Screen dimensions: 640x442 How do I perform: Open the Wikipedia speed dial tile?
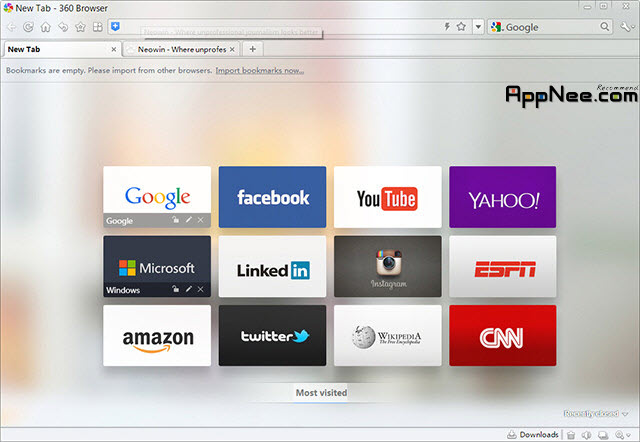point(387,335)
